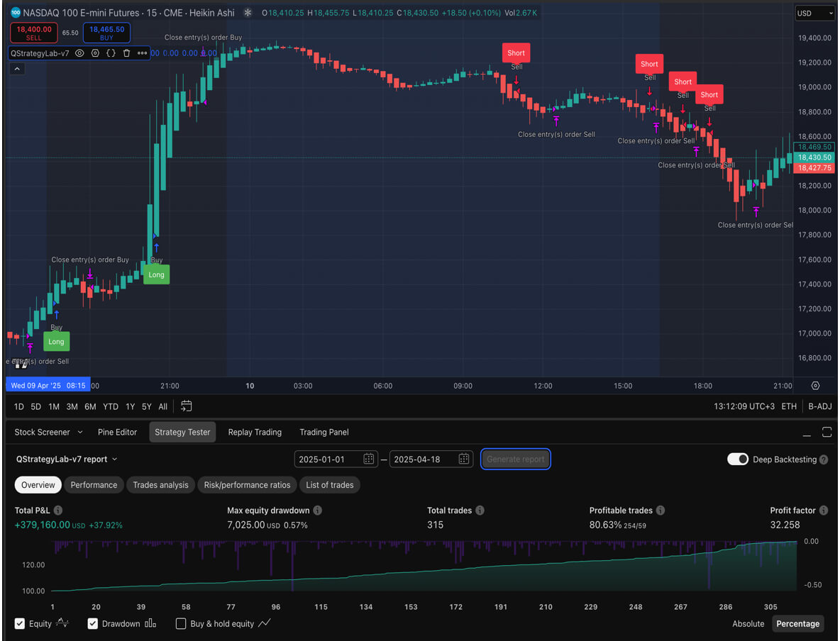Click the first Short trade marker
The height and width of the screenshot is (641, 840).
click(516, 53)
